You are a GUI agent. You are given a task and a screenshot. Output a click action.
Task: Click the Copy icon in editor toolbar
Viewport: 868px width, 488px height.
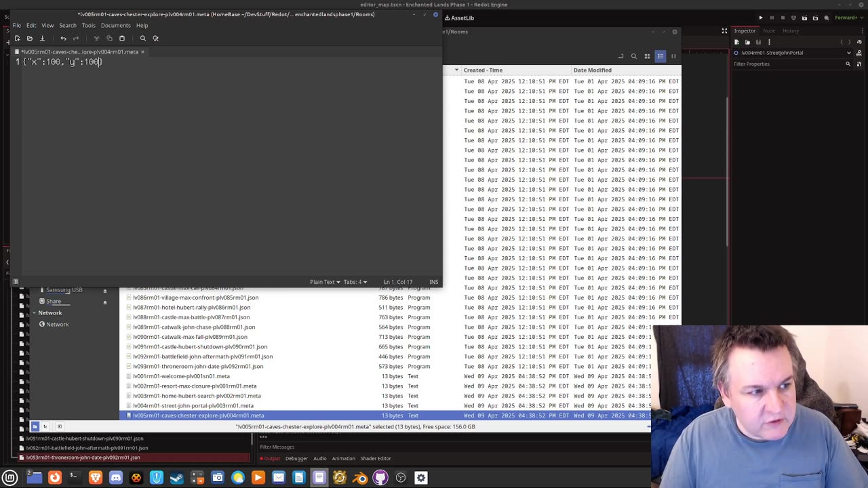(109, 38)
